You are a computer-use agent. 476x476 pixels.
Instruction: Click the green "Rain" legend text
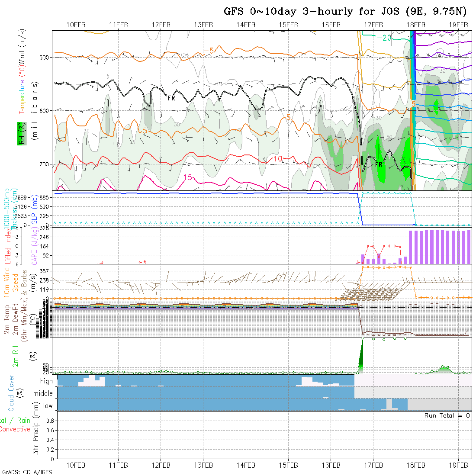coord(24,421)
